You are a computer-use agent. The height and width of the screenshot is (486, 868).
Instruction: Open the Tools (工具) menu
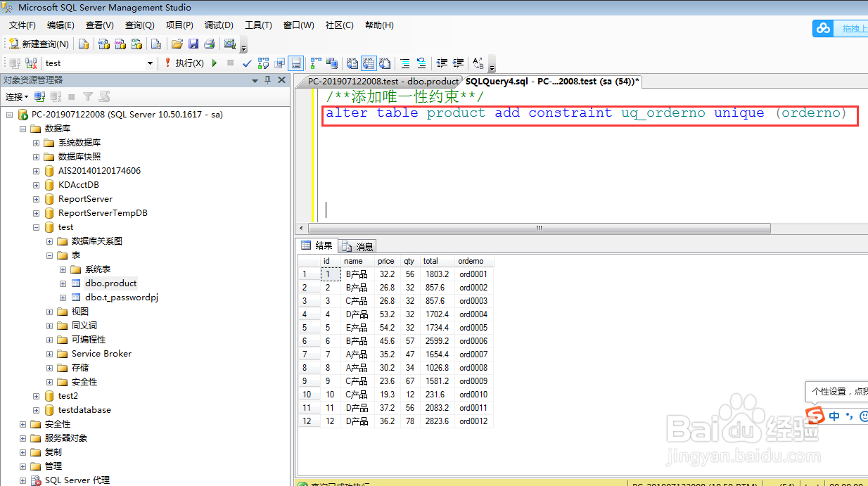click(x=258, y=25)
